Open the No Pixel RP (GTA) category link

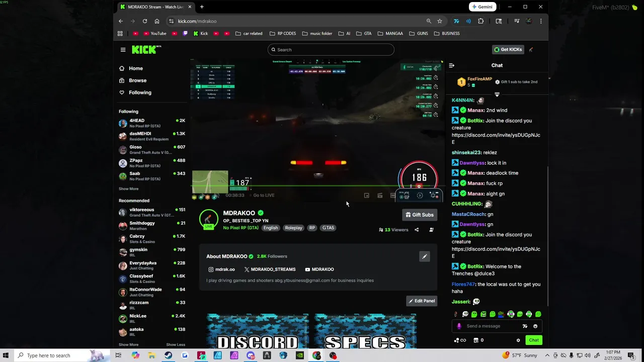click(240, 228)
